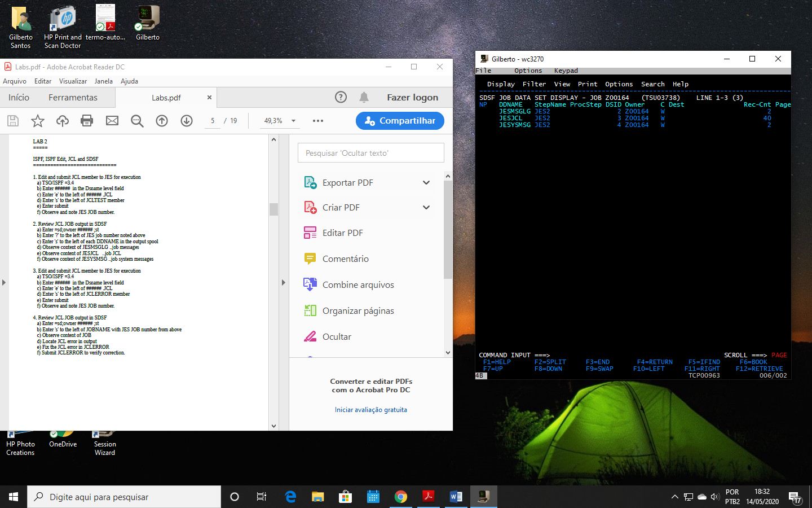Screen dimensions: 812x508
Task: Open Microsoft Word from the taskbar
Action: [456, 497]
